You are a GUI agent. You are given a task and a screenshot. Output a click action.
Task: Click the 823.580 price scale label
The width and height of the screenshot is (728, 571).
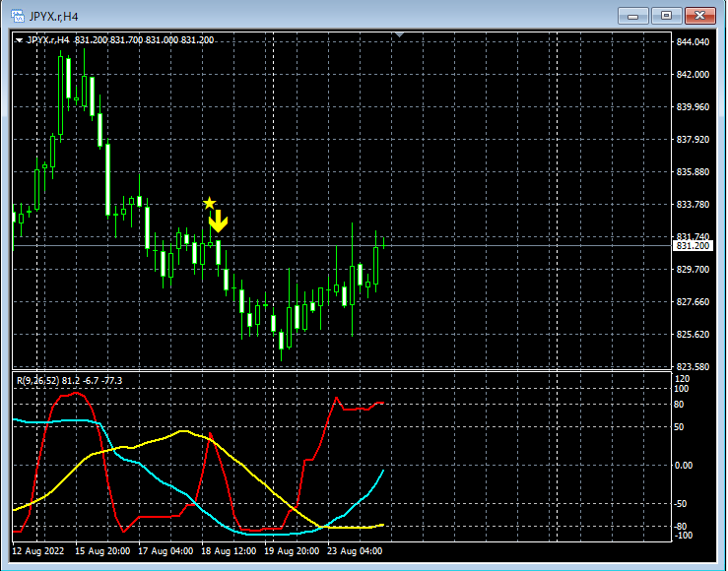(693, 367)
